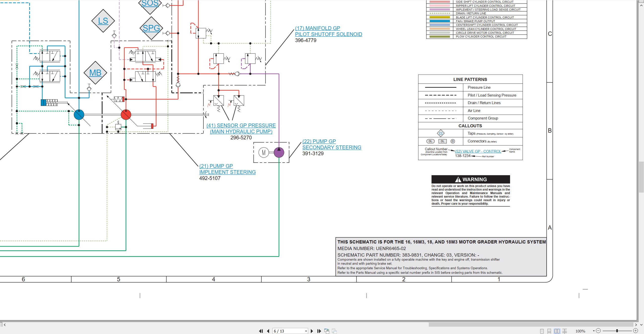Open the SECONDARY STEERING link
644x334 pixels.
332,147
